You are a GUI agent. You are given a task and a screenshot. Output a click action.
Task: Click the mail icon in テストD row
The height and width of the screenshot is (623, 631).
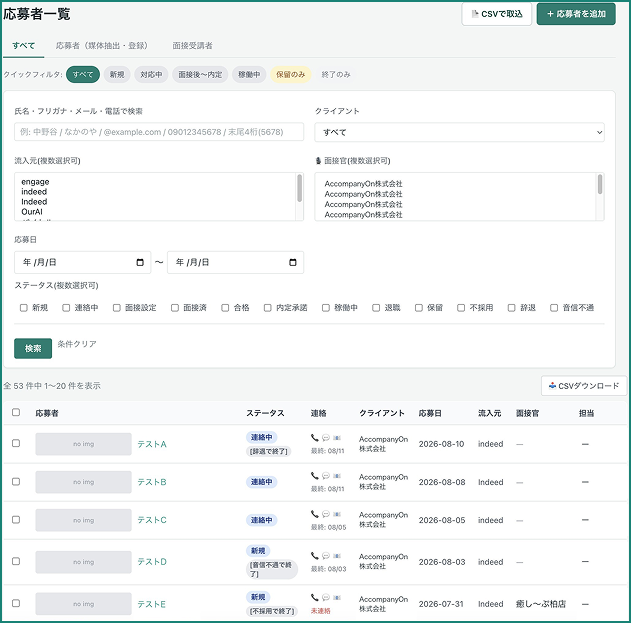337,556
